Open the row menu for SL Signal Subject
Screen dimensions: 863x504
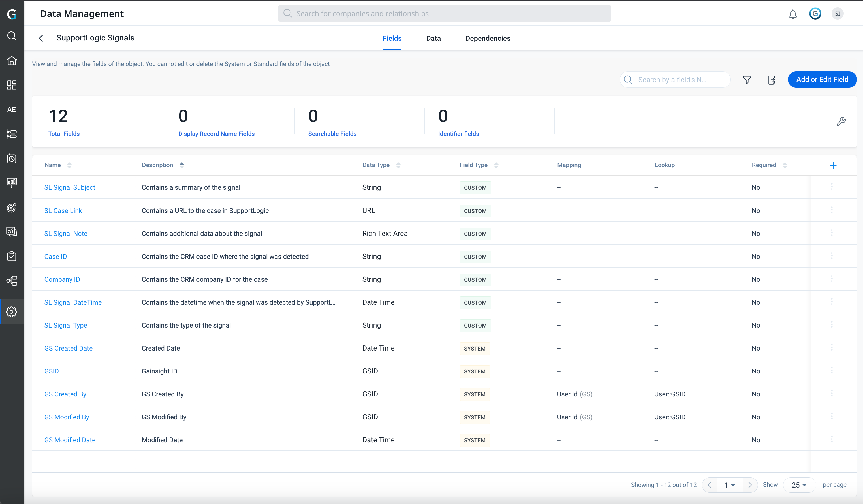tap(832, 187)
